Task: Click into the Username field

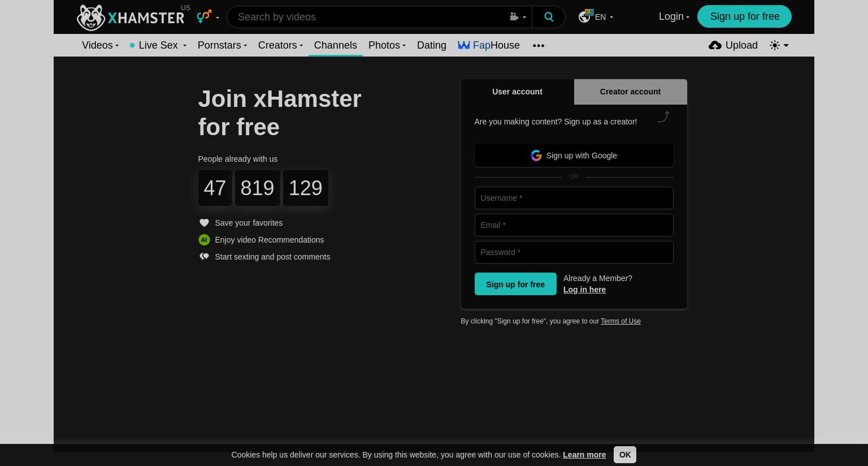Action: [574, 198]
